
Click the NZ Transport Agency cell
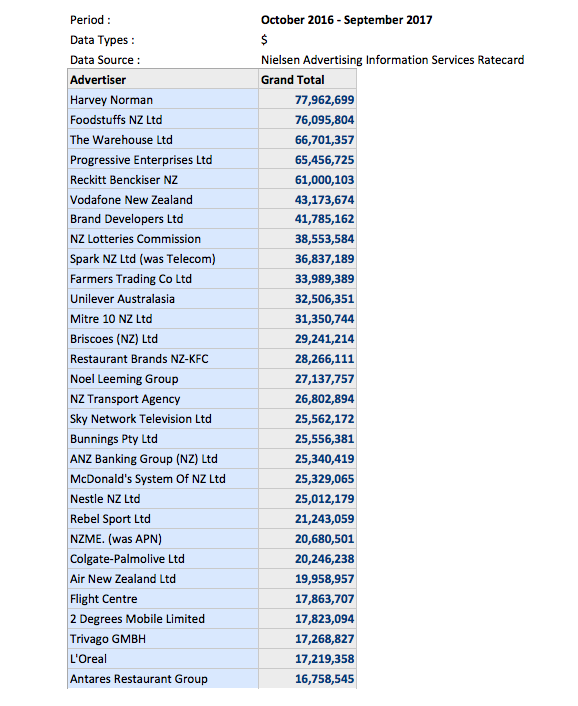[x=163, y=399]
